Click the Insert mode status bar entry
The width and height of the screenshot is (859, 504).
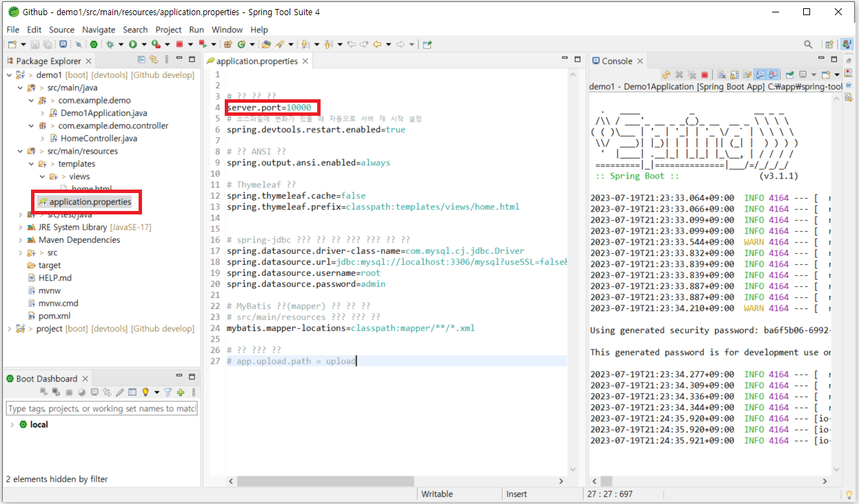click(x=516, y=494)
